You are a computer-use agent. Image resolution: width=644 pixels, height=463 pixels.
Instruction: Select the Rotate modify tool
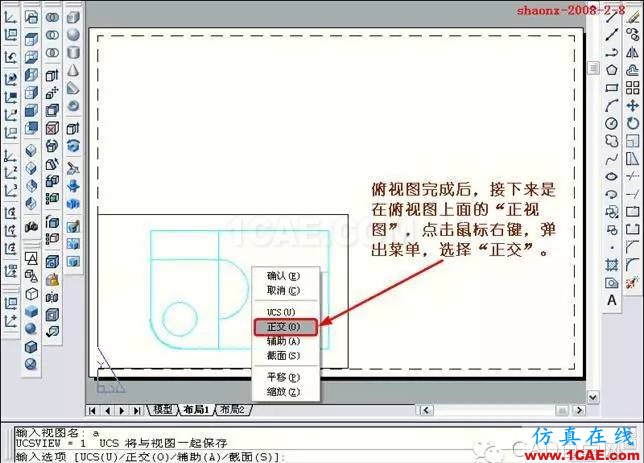tap(632, 123)
